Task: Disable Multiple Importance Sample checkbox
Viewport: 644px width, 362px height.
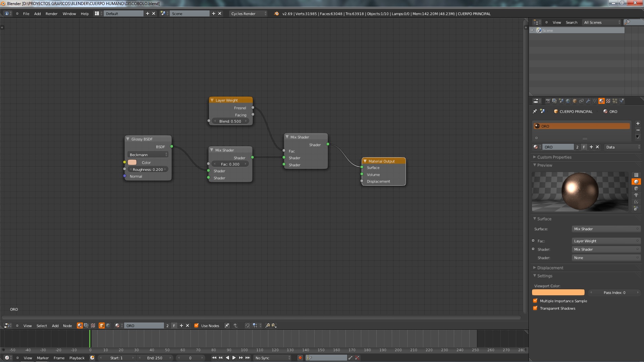Action: 535,301
